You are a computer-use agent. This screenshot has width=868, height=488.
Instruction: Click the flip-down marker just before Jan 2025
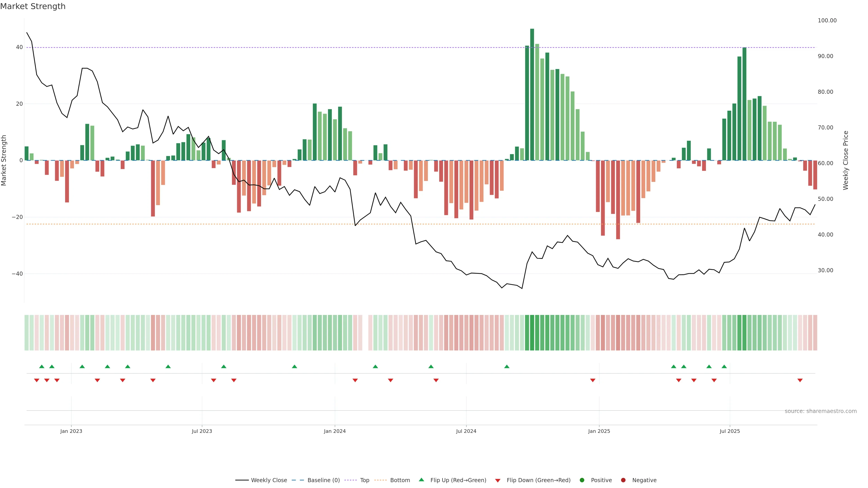click(x=593, y=380)
